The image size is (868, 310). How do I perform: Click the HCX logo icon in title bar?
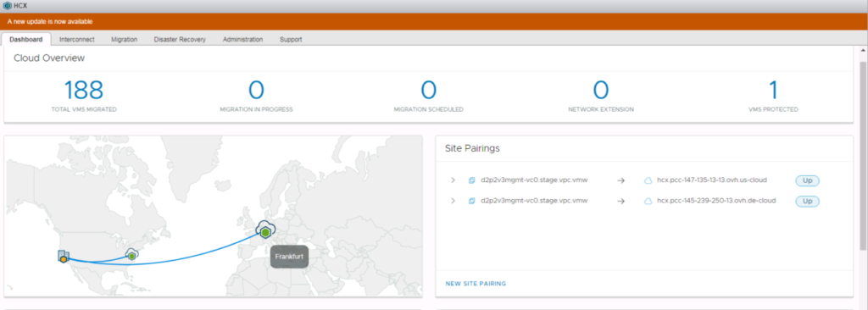(7, 6)
